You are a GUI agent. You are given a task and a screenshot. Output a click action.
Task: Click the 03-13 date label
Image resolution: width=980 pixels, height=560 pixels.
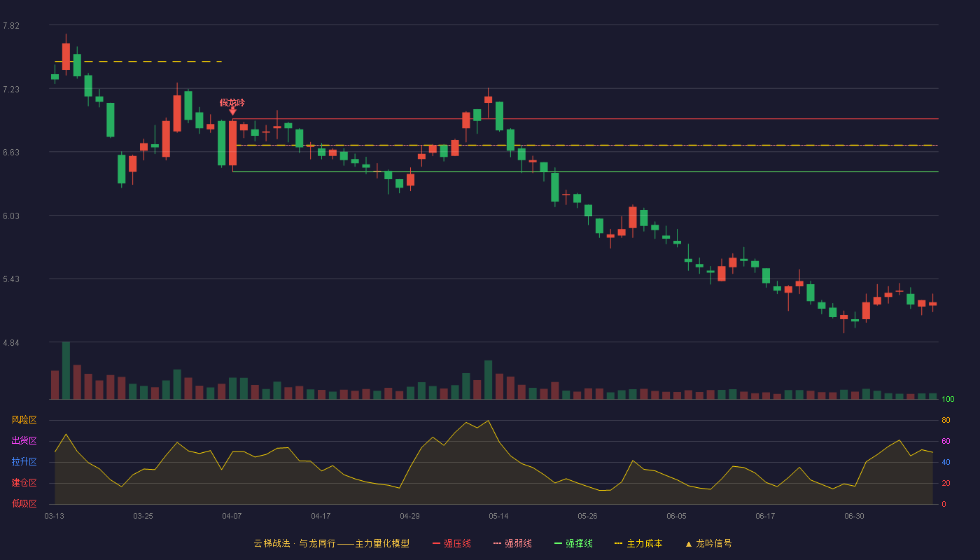[54, 516]
